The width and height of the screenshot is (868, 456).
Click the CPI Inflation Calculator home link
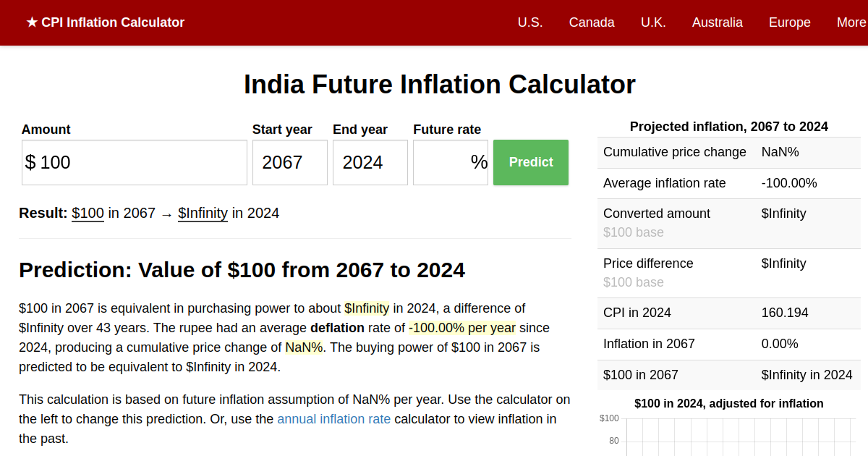(105, 22)
